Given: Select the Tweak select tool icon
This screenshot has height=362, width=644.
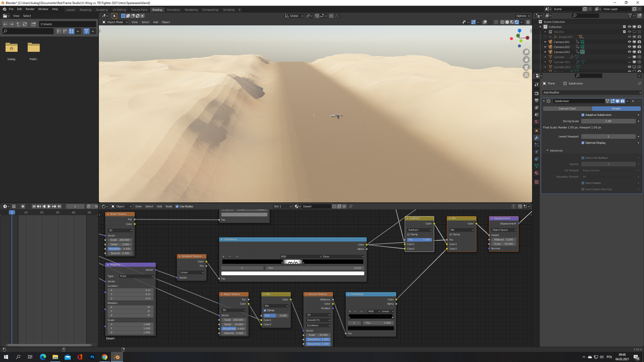Looking at the screenshot, I should (x=114, y=16).
